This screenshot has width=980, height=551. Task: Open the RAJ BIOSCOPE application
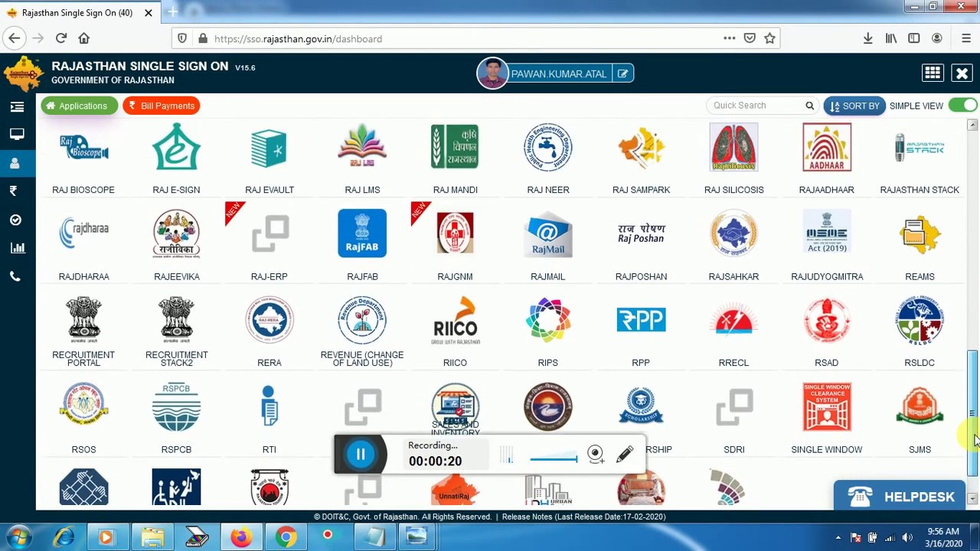click(83, 148)
